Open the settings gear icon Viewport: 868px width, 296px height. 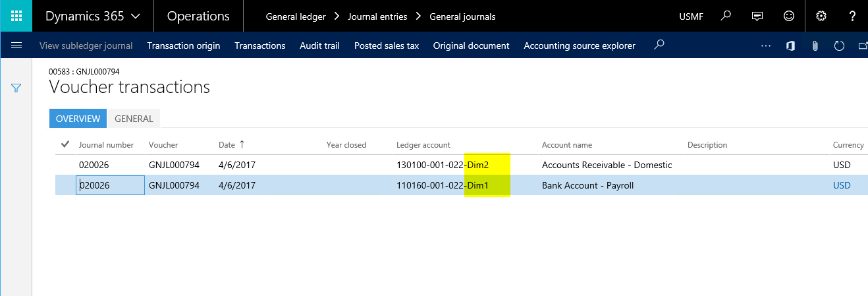point(821,16)
